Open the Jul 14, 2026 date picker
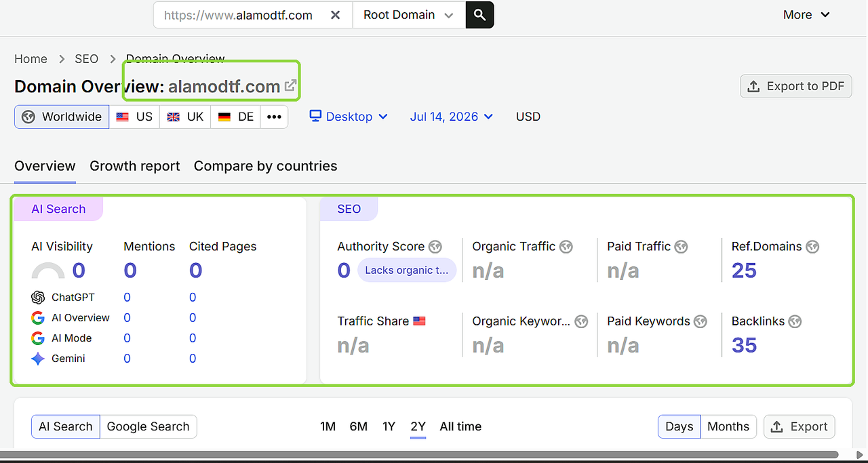868x463 pixels. (452, 117)
